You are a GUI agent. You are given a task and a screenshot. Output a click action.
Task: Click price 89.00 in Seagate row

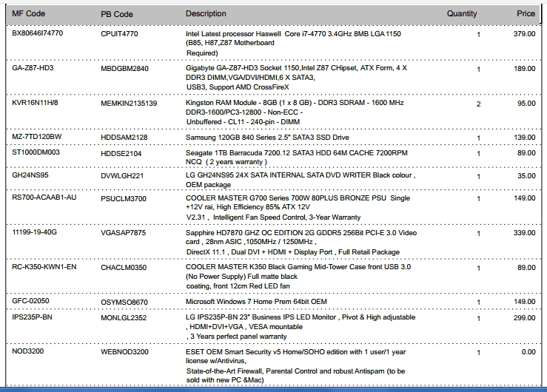pyautogui.click(x=526, y=153)
